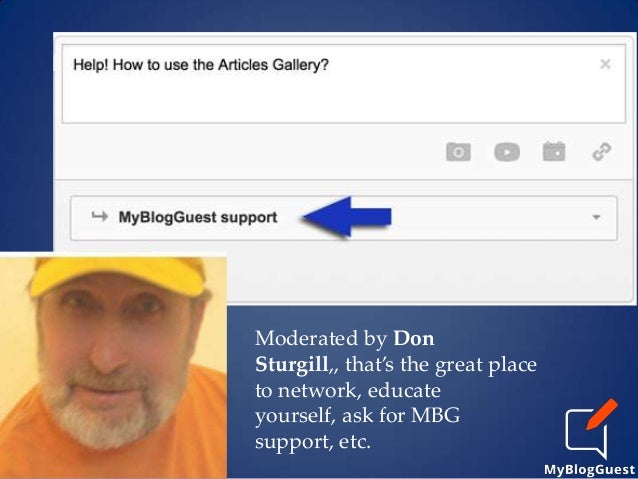Create an event with the calendar icon
The image size is (638, 479).
click(x=554, y=151)
